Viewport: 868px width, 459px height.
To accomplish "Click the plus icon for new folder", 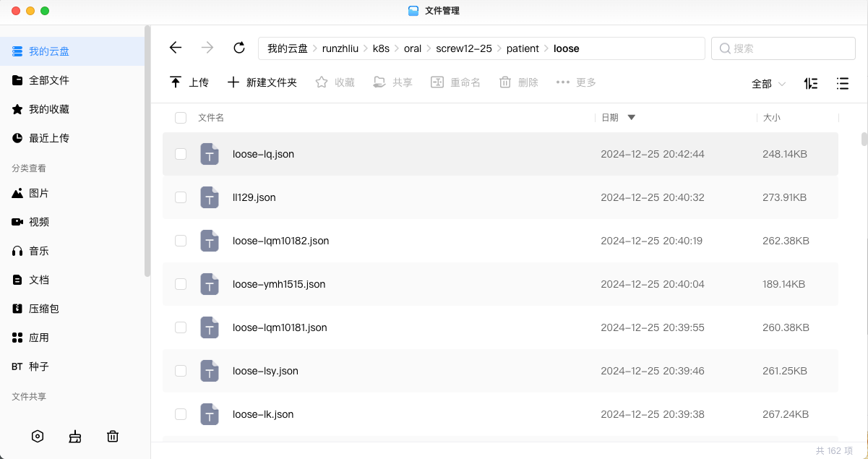I will pos(233,82).
